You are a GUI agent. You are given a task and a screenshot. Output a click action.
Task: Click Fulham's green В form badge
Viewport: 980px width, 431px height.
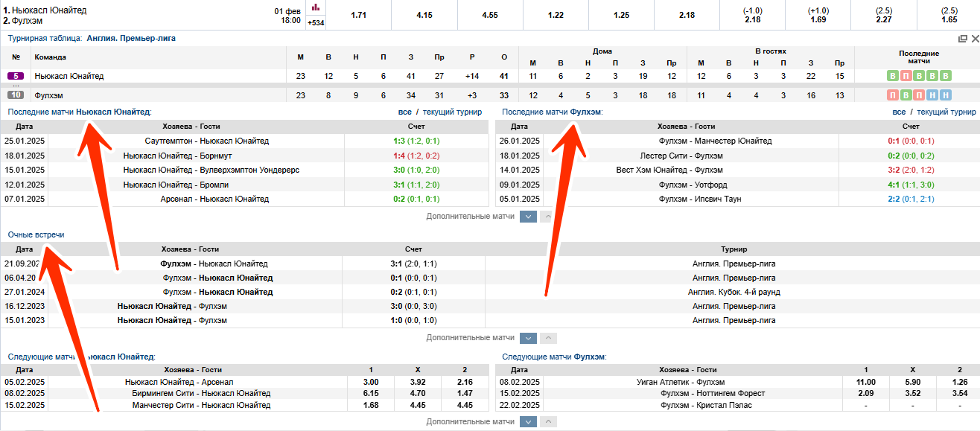[x=906, y=95]
